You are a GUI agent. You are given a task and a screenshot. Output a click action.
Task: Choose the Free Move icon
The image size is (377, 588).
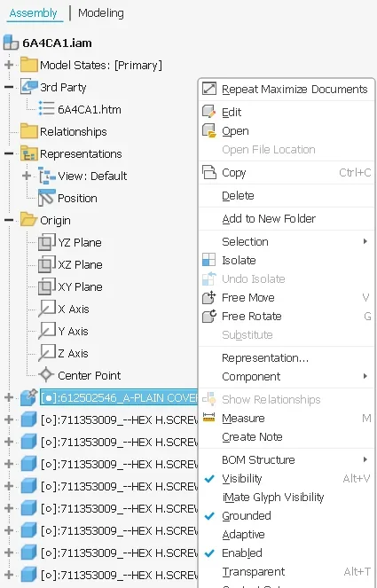pyautogui.click(x=209, y=297)
